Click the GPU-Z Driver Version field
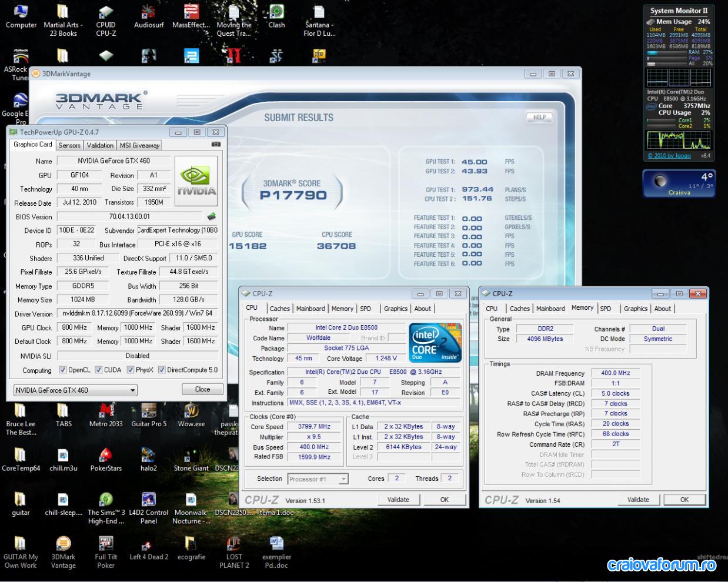This screenshot has height=582, width=728. [x=138, y=313]
